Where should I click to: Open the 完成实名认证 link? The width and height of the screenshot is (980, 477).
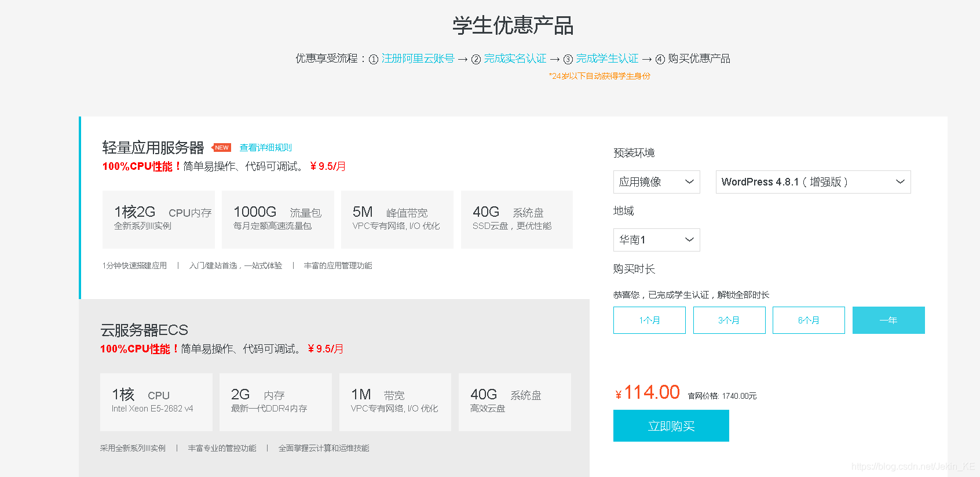[x=515, y=59]
